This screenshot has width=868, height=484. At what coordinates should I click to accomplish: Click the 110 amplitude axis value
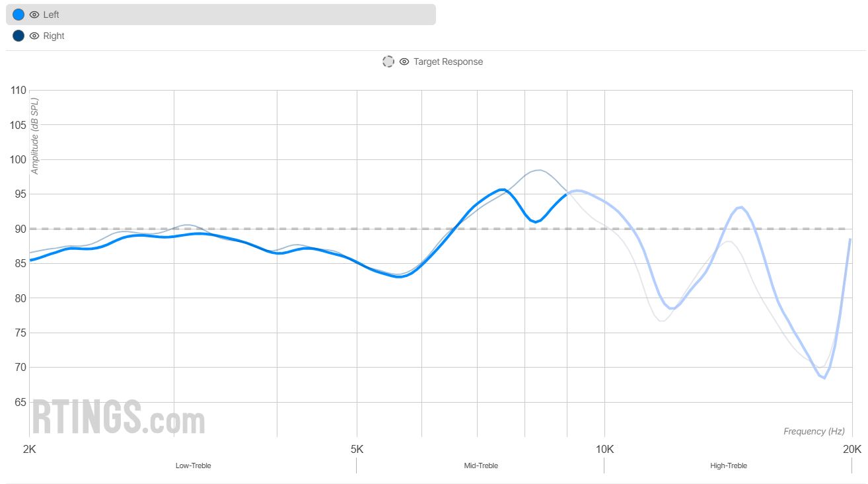point(18,91)
